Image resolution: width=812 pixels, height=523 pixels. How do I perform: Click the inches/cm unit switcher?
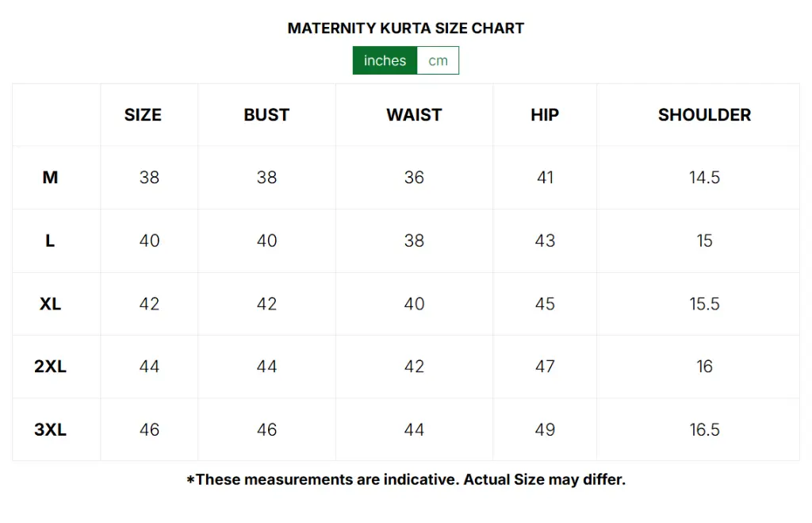point(406,60)
